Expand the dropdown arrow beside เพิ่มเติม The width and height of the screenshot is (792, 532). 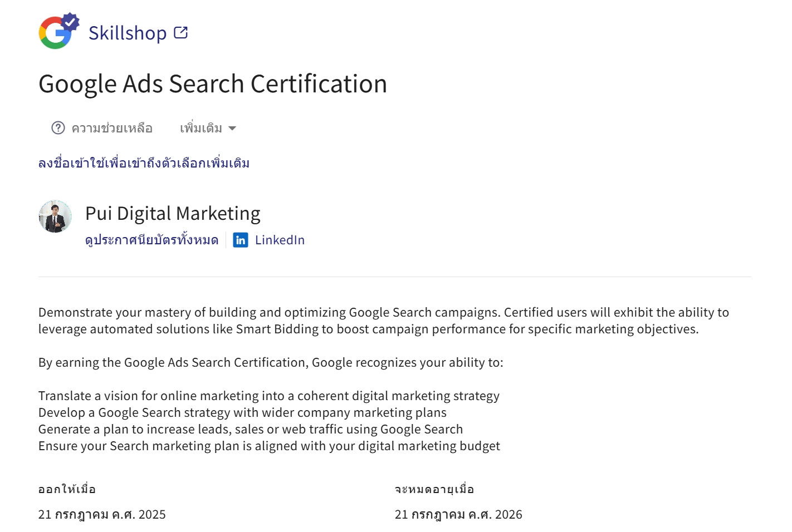[232, 129]
